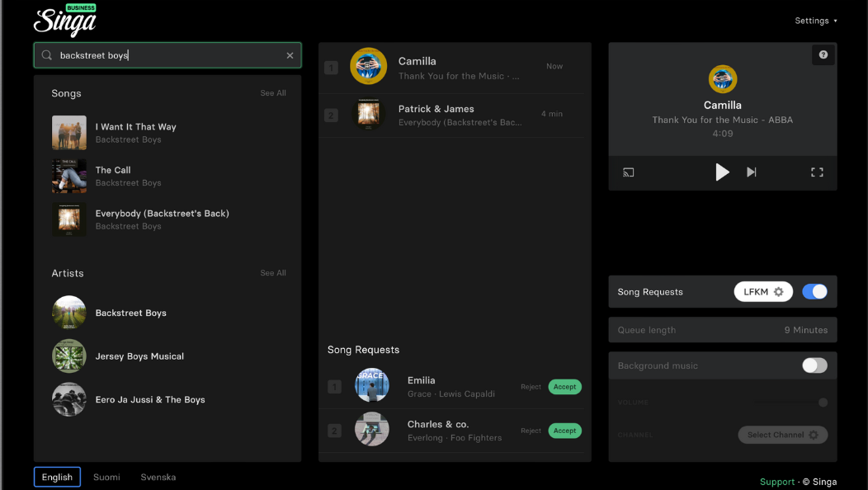Open the Support link

pos(777,482)
